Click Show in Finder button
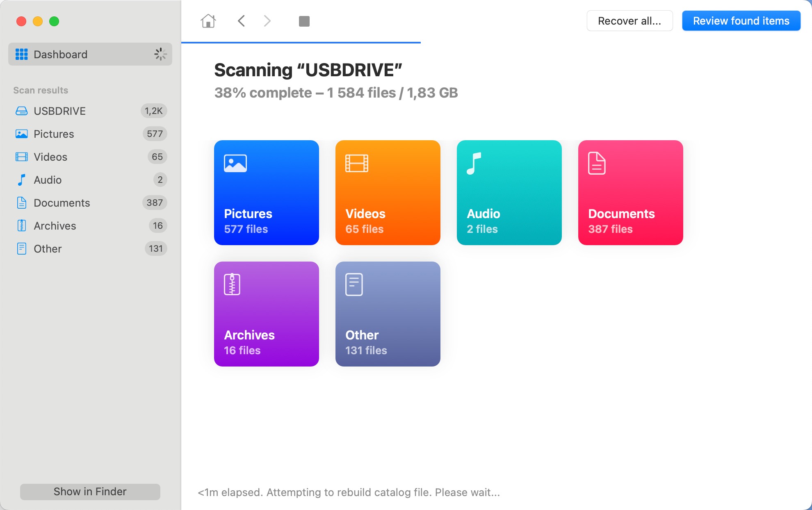Image resolution: width=812 pixels, height=510 pixels. (90, 492)
